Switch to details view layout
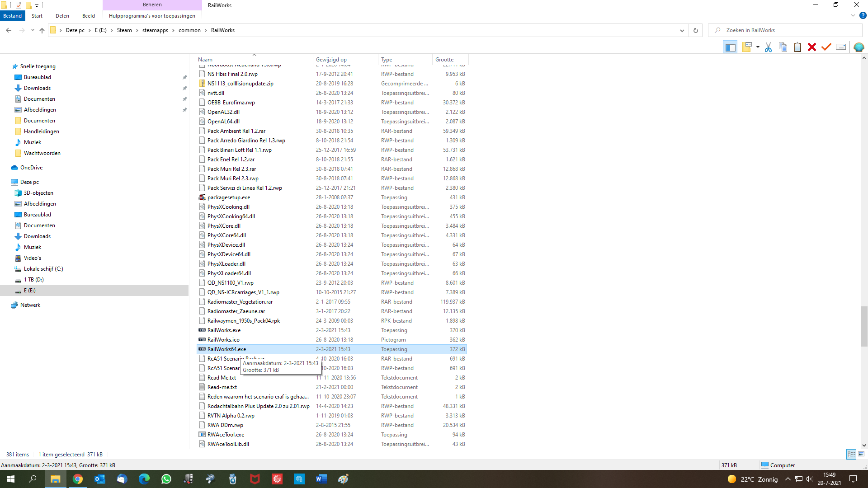The width and height of the screenshot is (868, 488). click(851, 455)
